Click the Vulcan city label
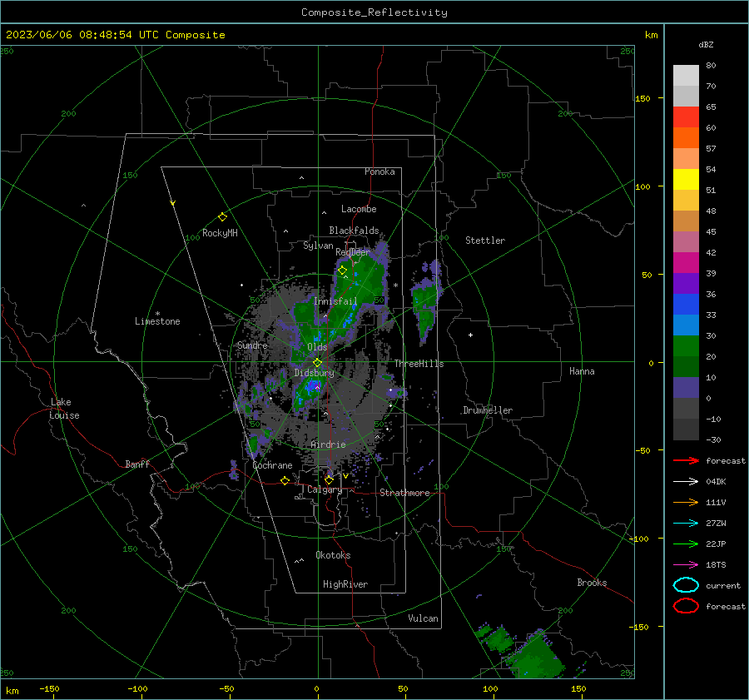749x700 pixels. pos(423,618)
